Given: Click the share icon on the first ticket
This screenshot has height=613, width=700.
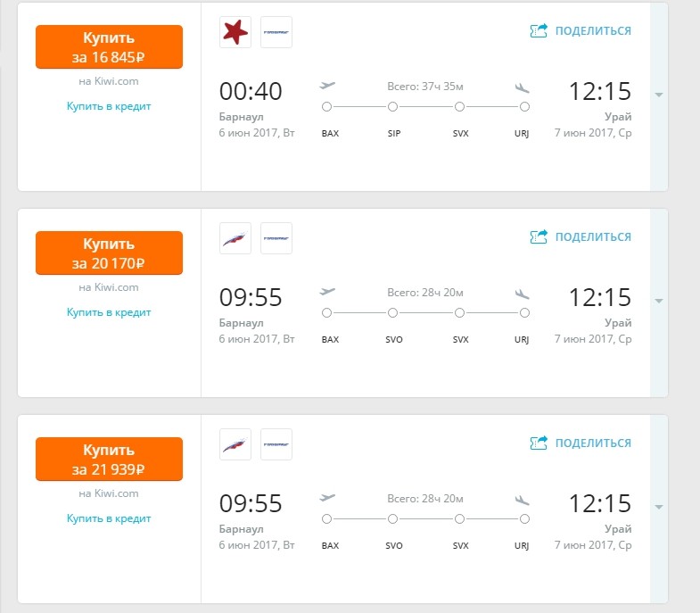Looking at the screenshot, I should (x=539, y=31).
